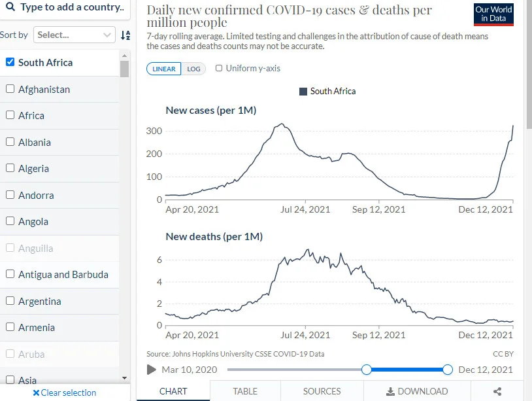Open the Sort by Select dropdown
The image size is (532, 401).
pos(75,35)
